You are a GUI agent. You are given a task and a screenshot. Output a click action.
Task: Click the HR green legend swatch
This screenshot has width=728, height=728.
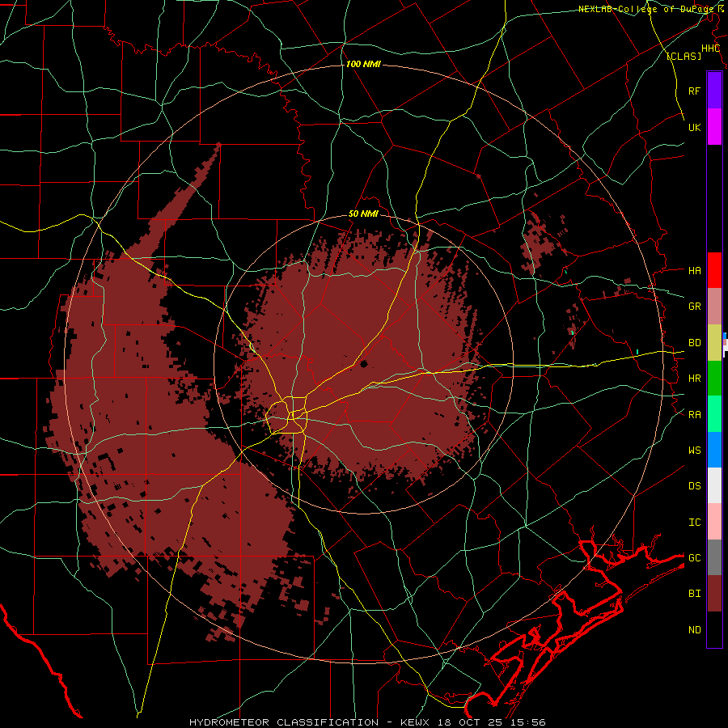714,378
